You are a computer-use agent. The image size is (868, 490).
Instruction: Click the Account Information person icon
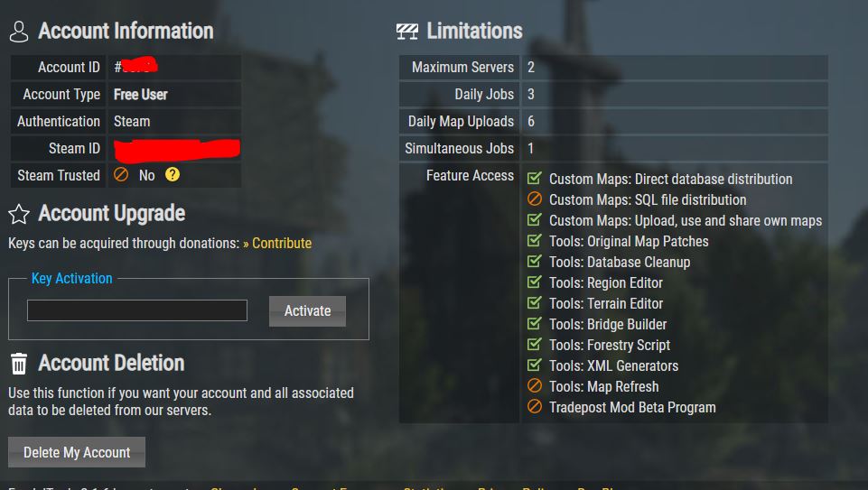pos(18,32)
